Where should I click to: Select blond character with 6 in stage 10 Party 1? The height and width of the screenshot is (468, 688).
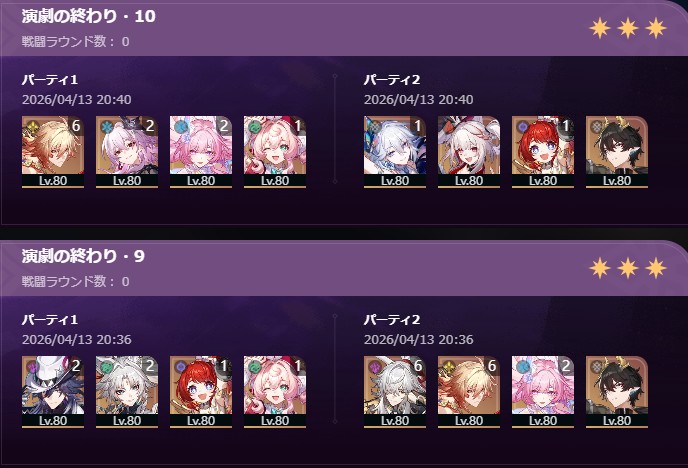(x=53, y=152)
